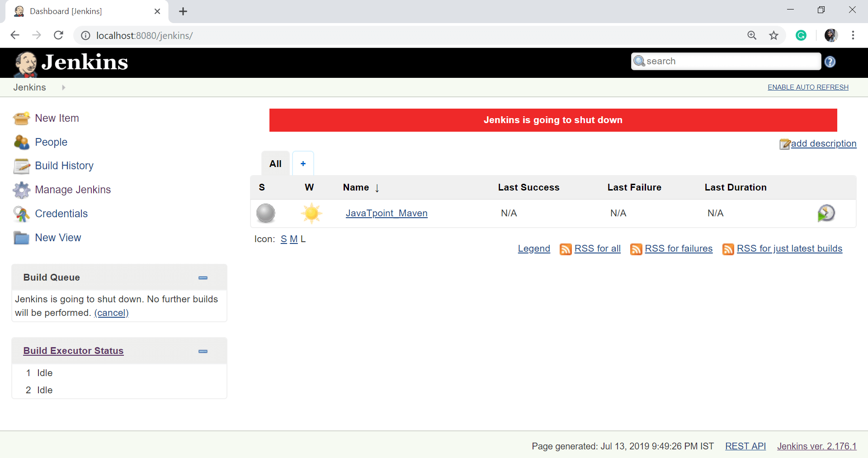Screen dimensions: 868x458
Task: Click the S status column header
Action: click(x=262, y=187)
